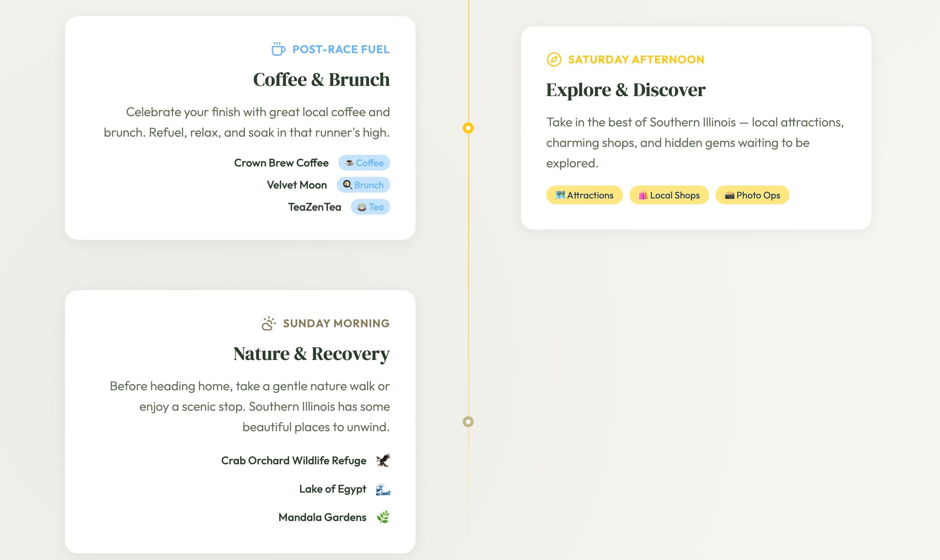The height and width of the screenshot is (560, 940).
Task: Click the coffee cup icon beside Post-Race Fuel
Action: coord(278,49)
